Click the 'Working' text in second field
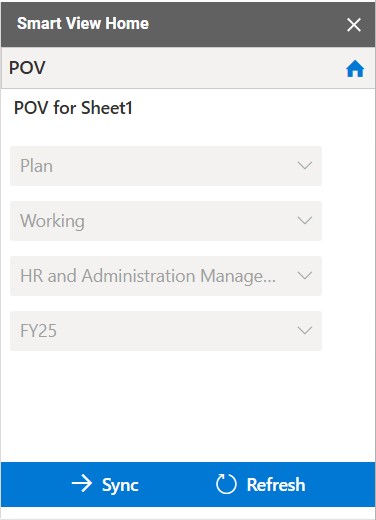Image resolution: width=376 pixels, height=520 pixels. coord(52,221)
